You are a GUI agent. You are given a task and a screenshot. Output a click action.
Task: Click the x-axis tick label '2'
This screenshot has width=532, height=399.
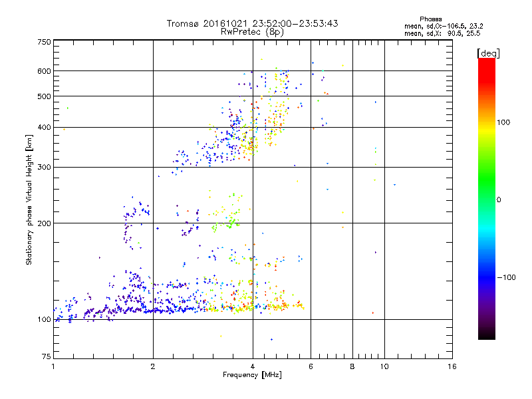[153, 366]
